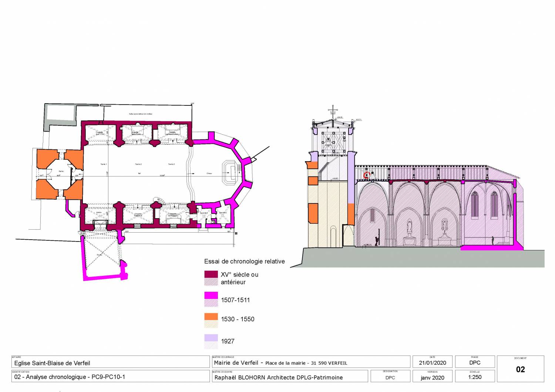Click the lavender 1927 legend swatch
Screen dimensions: 555x392
(x=211, y=338)
